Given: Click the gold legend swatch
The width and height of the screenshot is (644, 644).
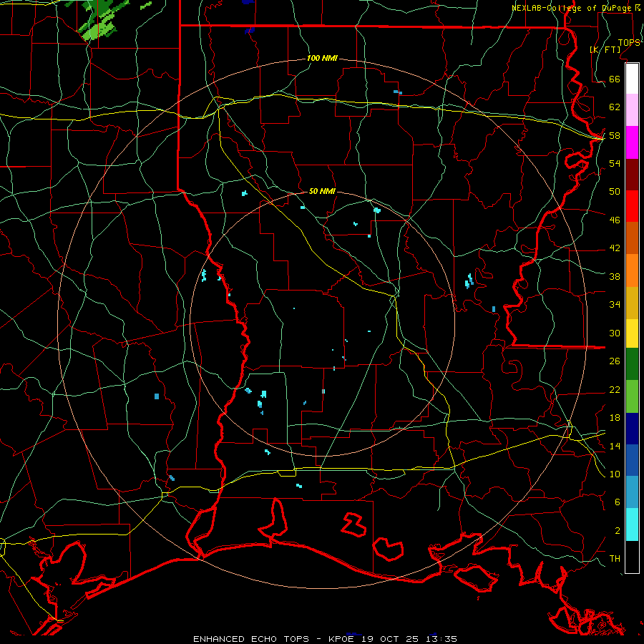Looking at the screenshot, I should click(632, 303).
